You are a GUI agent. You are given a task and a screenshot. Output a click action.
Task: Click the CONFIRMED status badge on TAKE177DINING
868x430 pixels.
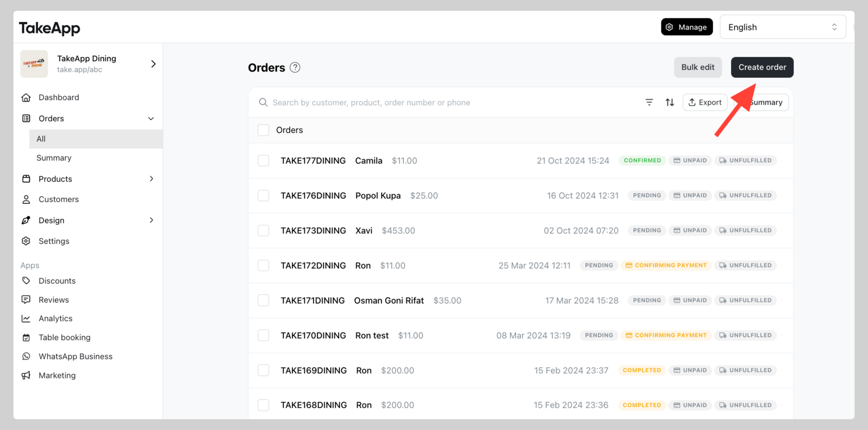click(x=642, y=161)
